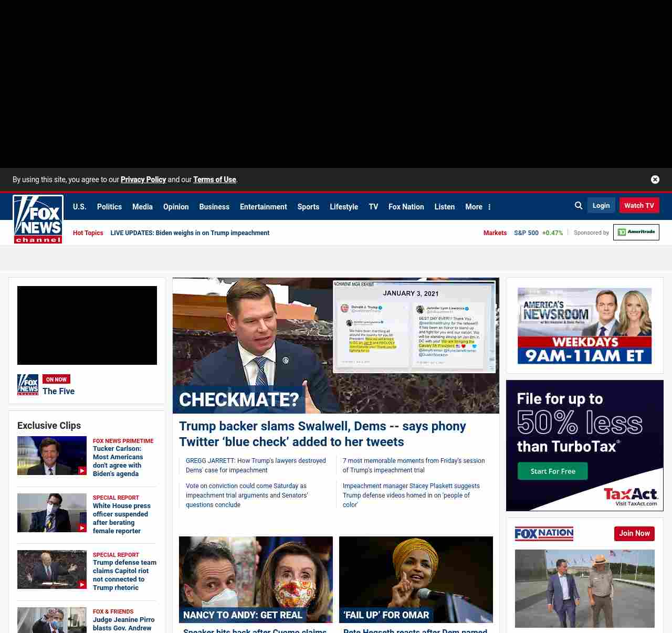Play the White House press officer clip
The height and width of the screenshot is (633, 672).
click(52, 513)
